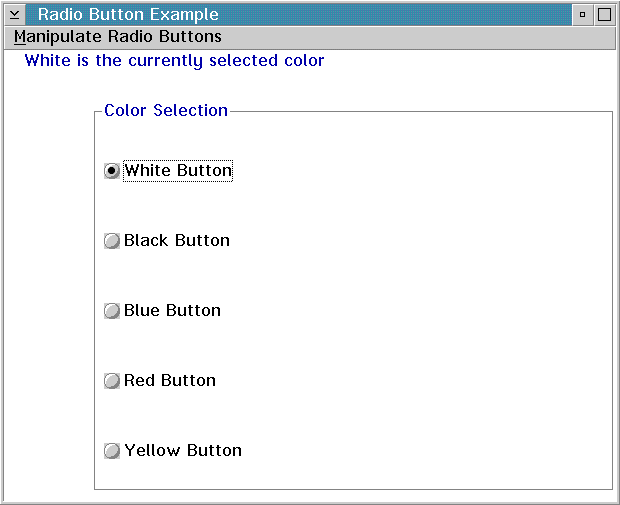Image resolution: width=620 pixels, height=505 pixels.
Task: Open the window system menu icon
Action: pyautogui.click(x=15, y=15)
